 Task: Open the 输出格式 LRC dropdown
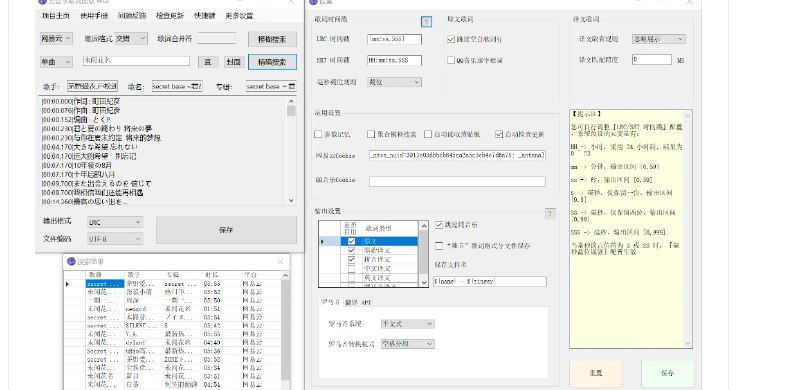click(115, 223)
